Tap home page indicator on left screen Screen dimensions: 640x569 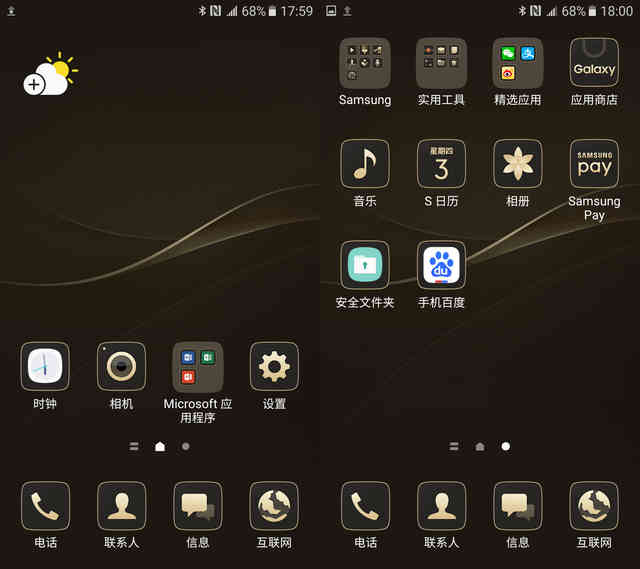coord(160,447)
